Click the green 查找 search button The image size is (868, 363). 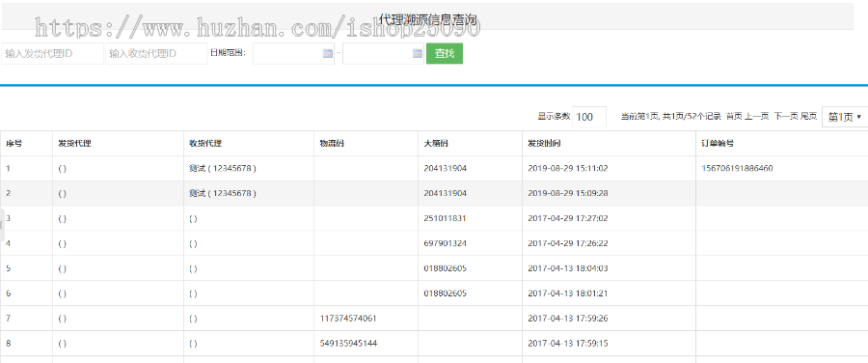pyautogui.click(x=445, y=54)
